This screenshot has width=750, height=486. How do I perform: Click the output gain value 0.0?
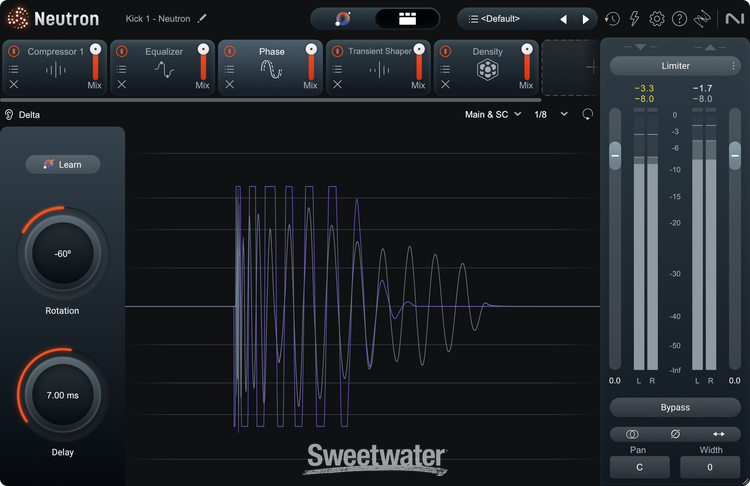coord(735,381)
